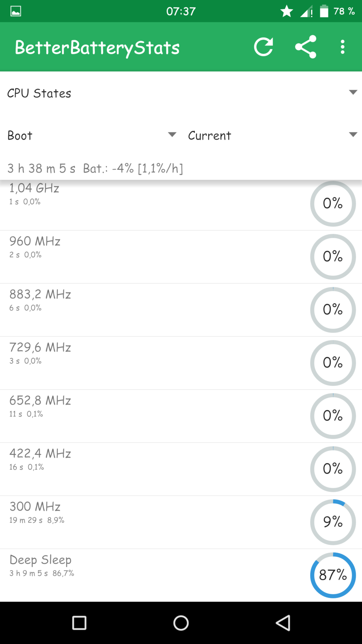Open the three-dot overflow menu
The image size is (362, 644).
[x=342, y=47]
